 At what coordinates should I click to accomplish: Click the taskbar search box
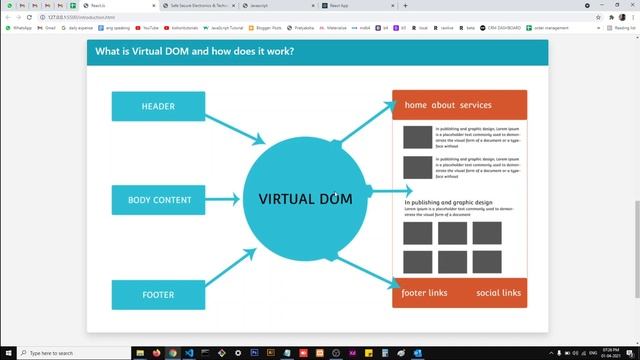[x=74, y=353]
